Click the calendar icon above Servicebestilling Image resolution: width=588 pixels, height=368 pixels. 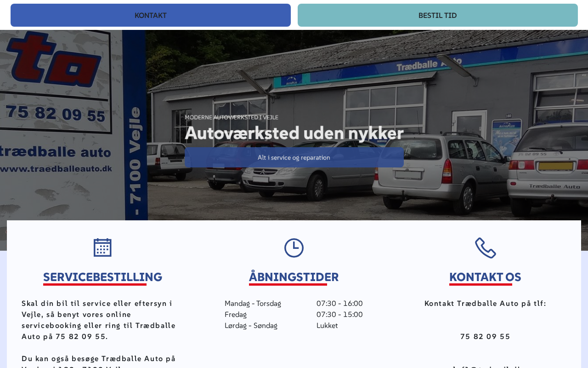click(x=102, y=247)
